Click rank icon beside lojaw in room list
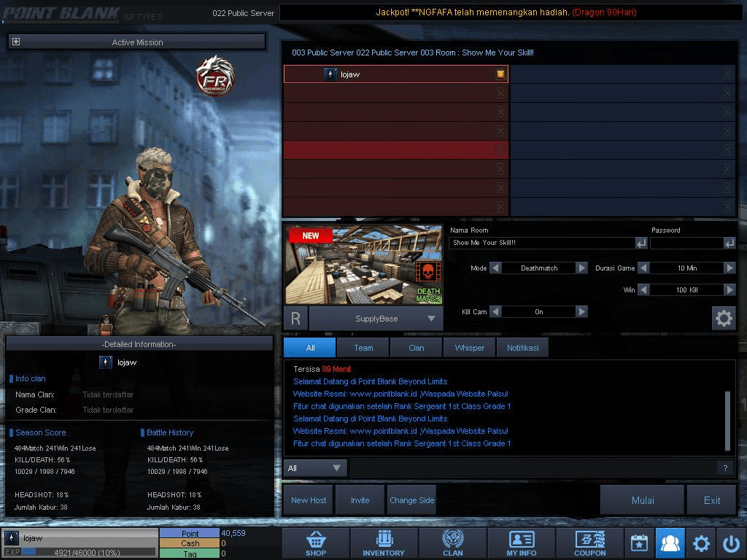Screen dimensions: 747x560 pyautogui.click(x=330, y=74)
